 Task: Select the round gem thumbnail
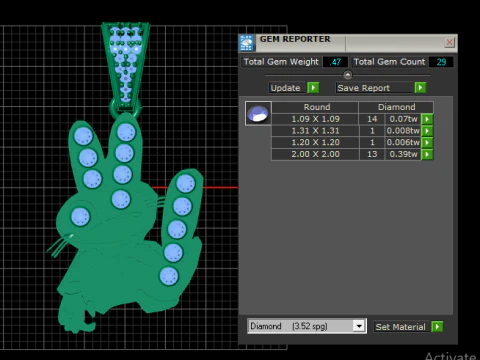[x=258, y=113]
